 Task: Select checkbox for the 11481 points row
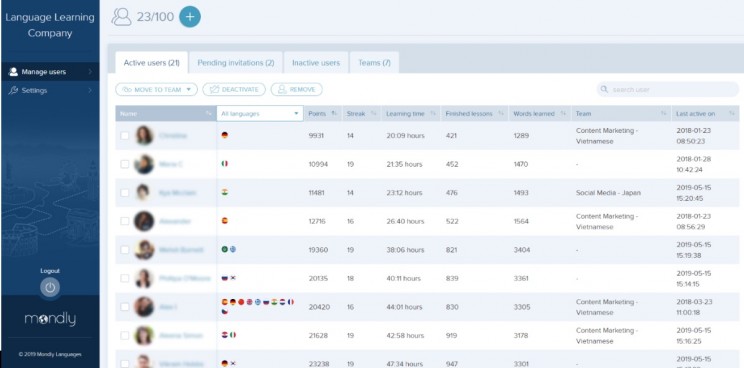pos(124,193)
